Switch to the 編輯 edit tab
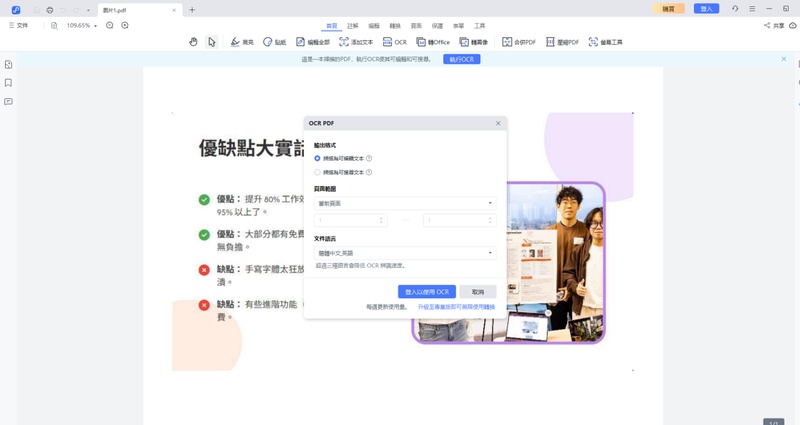800x425 pixels. tap(374, 26)
